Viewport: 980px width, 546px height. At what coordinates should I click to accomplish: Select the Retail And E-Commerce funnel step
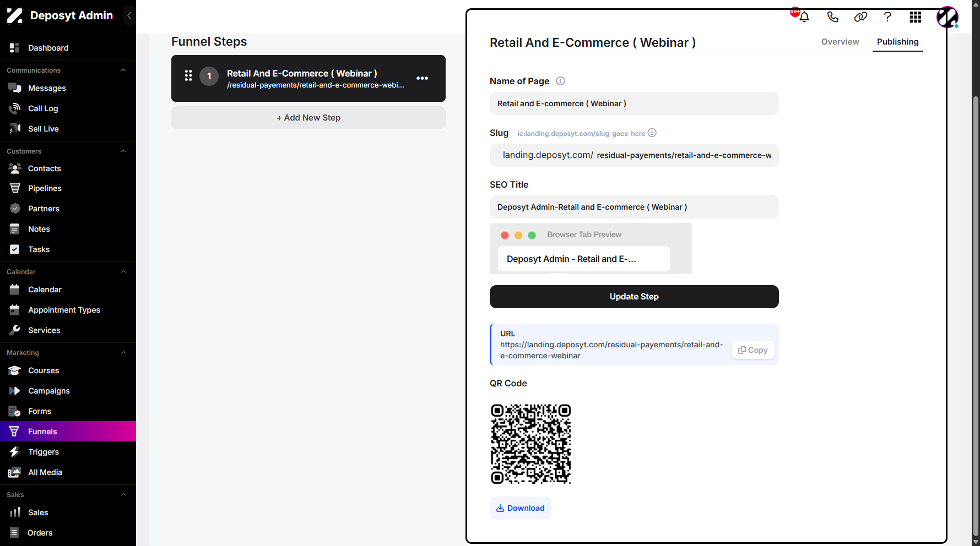308,78
